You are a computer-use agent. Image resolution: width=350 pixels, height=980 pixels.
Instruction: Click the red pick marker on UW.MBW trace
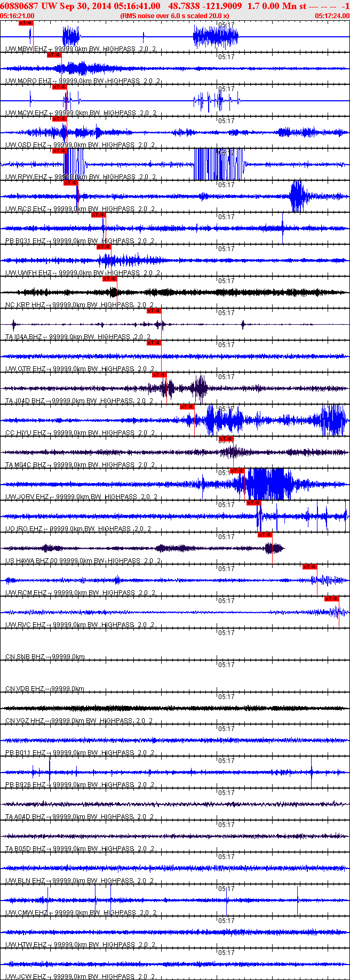coord(26,23)
